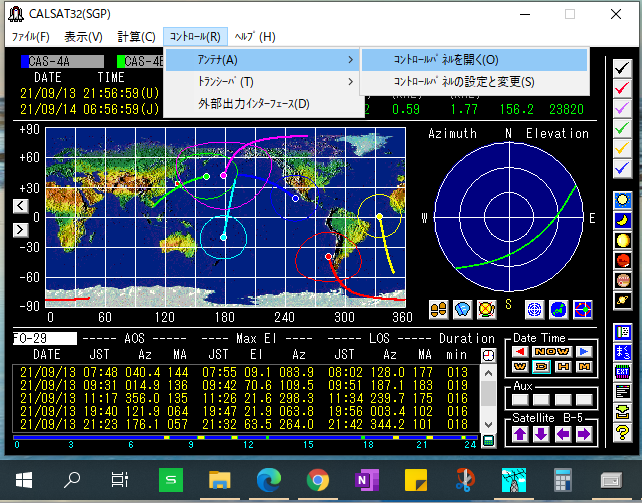Click the blue EXT icon in sidebar

click(x=622, y=371)
